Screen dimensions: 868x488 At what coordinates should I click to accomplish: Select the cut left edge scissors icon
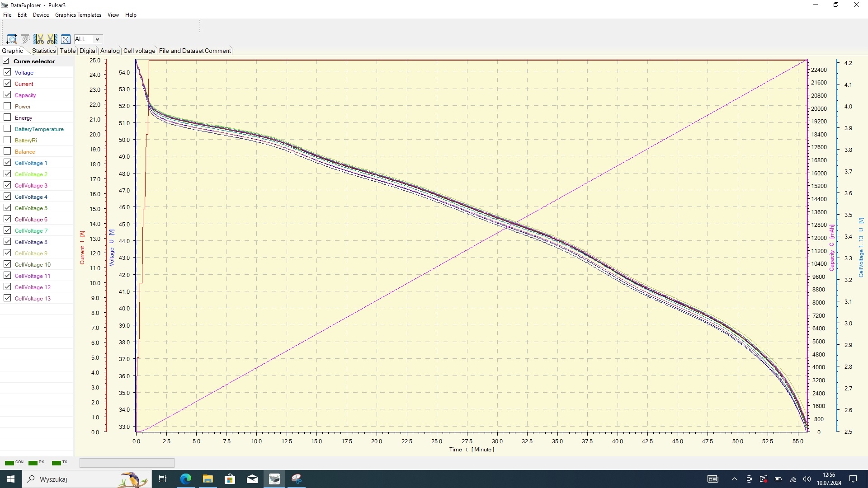[x=39, y=39]
